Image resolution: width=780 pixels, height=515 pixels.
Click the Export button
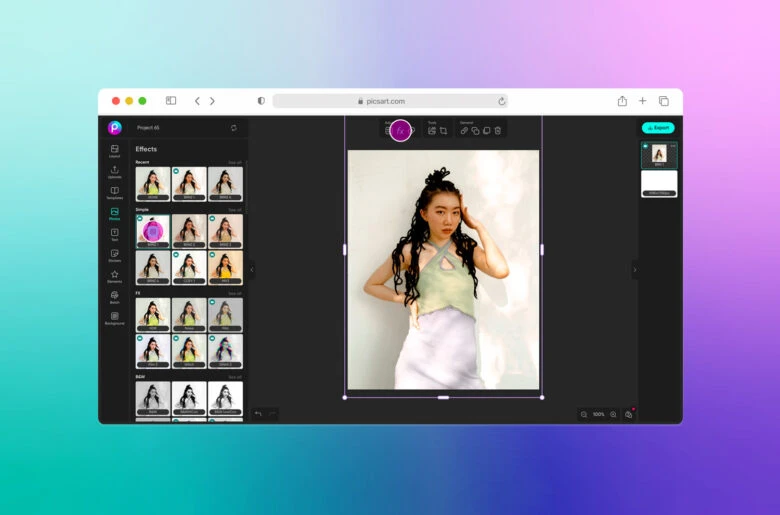tap(658, 128)
